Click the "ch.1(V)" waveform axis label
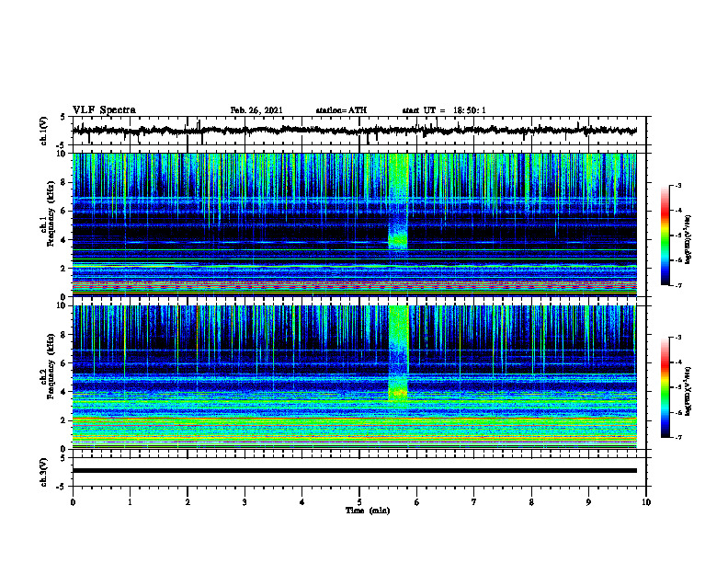The width and height of the screenshot is (728, 563). (44, 131)
